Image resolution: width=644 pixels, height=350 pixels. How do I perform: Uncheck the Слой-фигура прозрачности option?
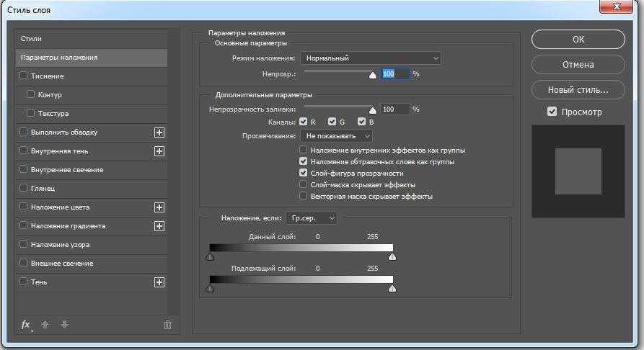(304, 174)
